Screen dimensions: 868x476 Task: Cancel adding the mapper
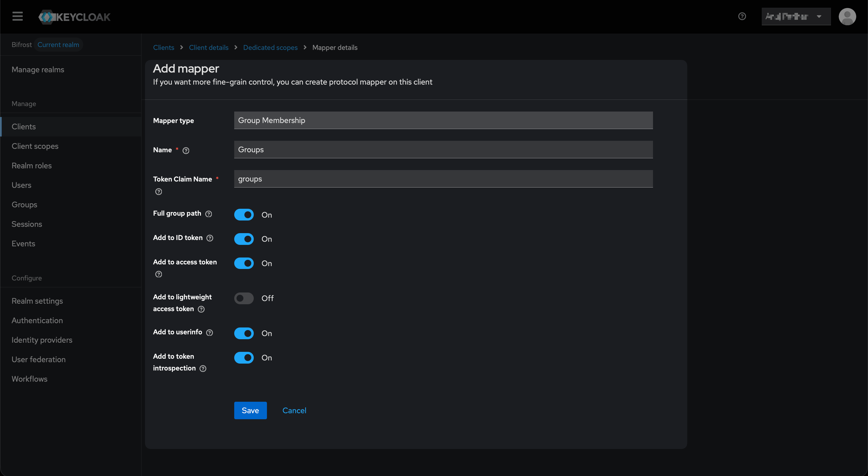pos(294,410)
